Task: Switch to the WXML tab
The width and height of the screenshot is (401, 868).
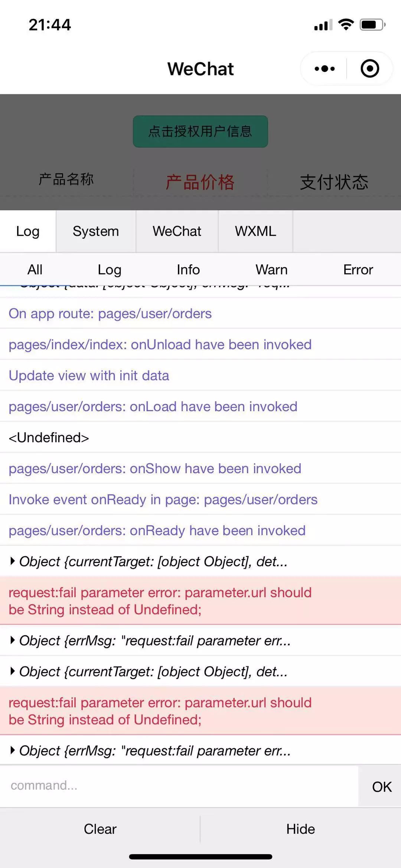Action: click(255, 231)
